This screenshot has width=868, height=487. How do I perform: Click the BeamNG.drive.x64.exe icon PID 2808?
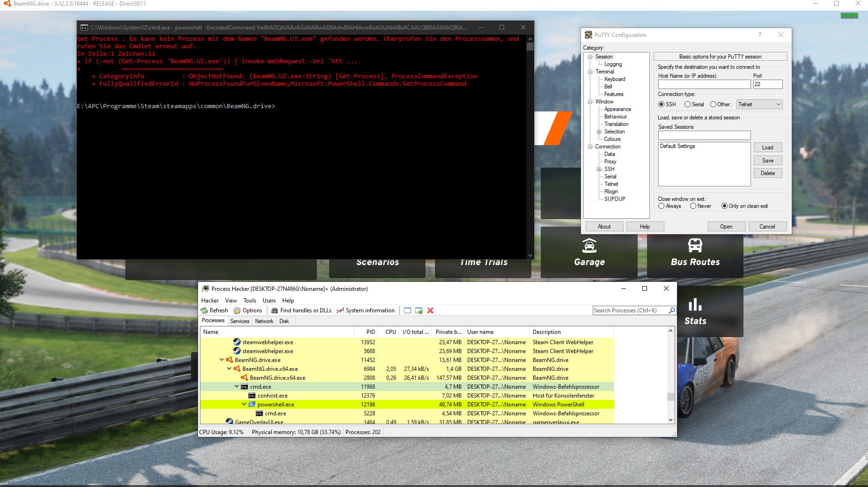click(244, 378)
